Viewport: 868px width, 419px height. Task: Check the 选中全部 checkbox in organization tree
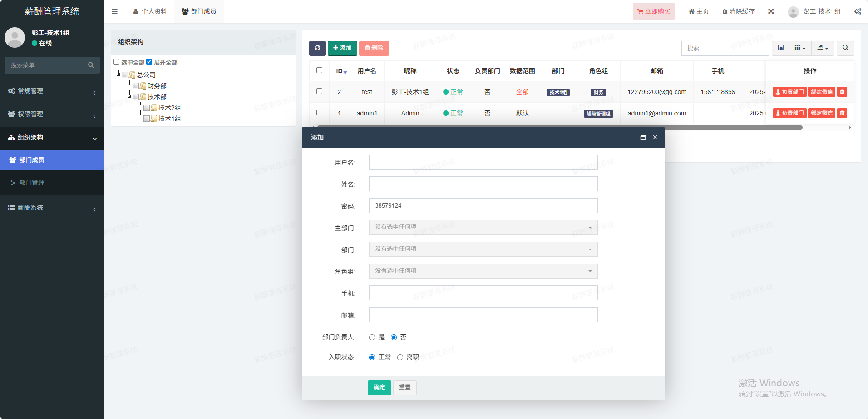click(x=117, y=62)
